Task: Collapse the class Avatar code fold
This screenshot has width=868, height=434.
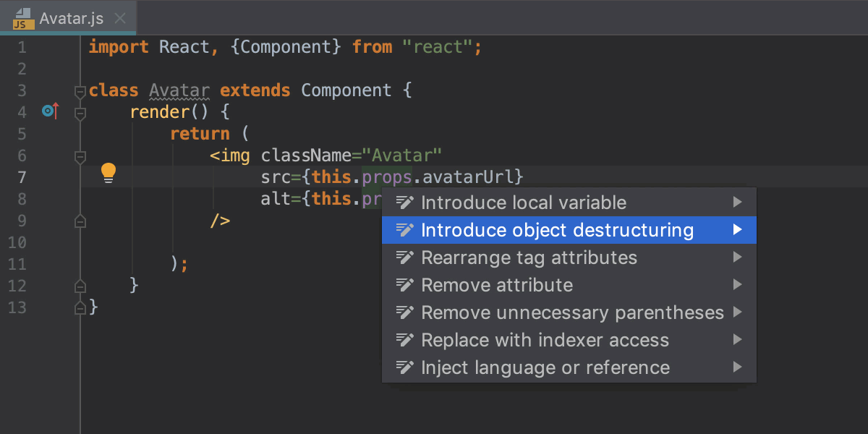Action: (x=80, y=93)
